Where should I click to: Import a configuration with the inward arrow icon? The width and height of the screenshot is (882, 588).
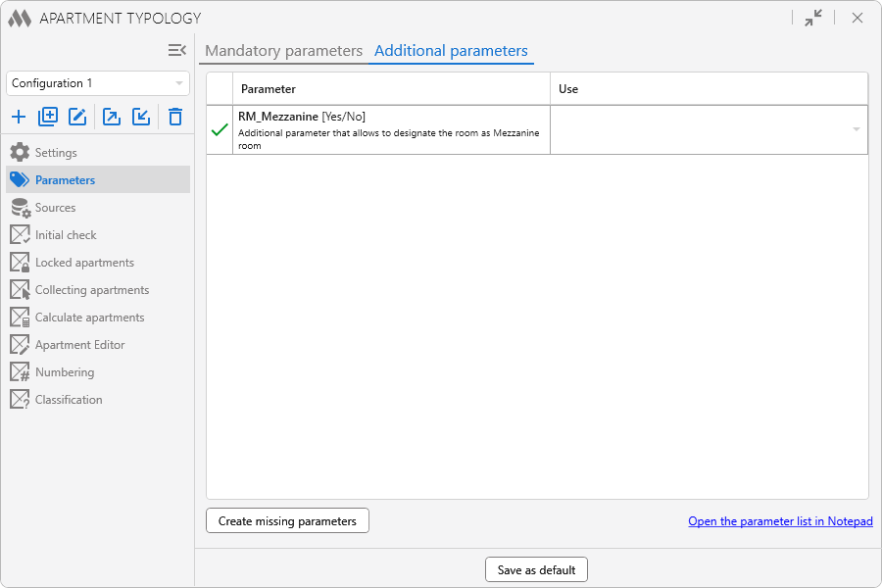tap(141, 118)
